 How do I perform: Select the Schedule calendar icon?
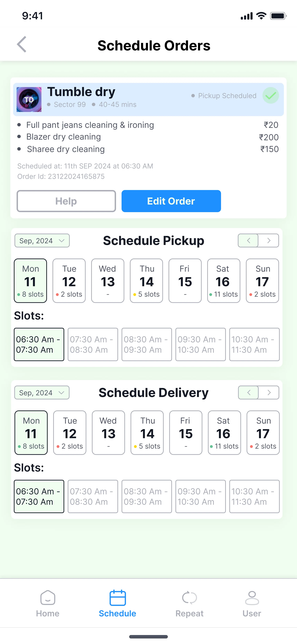[117, 598]
